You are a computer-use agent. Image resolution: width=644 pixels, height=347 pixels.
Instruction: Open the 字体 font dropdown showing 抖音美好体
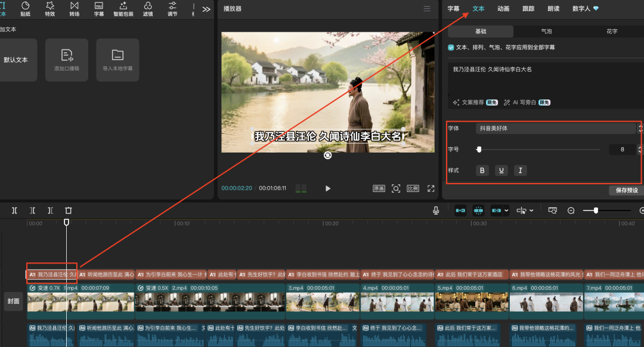[556, 128]
